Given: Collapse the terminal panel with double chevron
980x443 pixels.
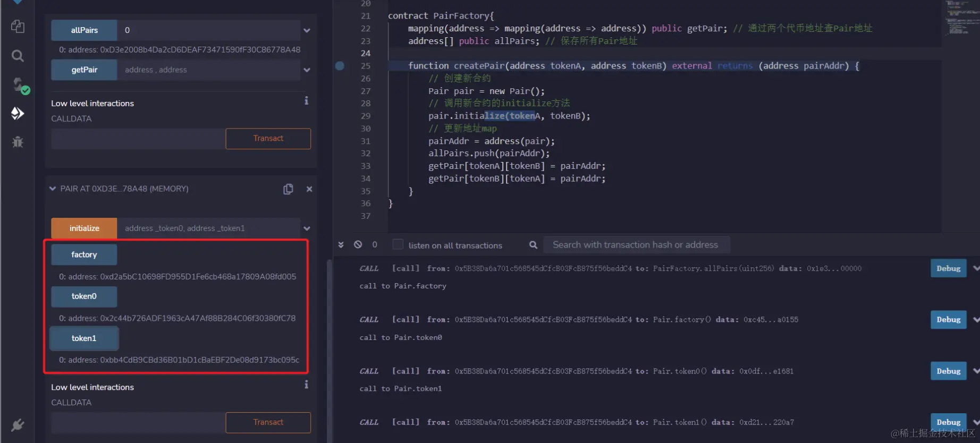Looking at the screenshot, I should 341,245.
